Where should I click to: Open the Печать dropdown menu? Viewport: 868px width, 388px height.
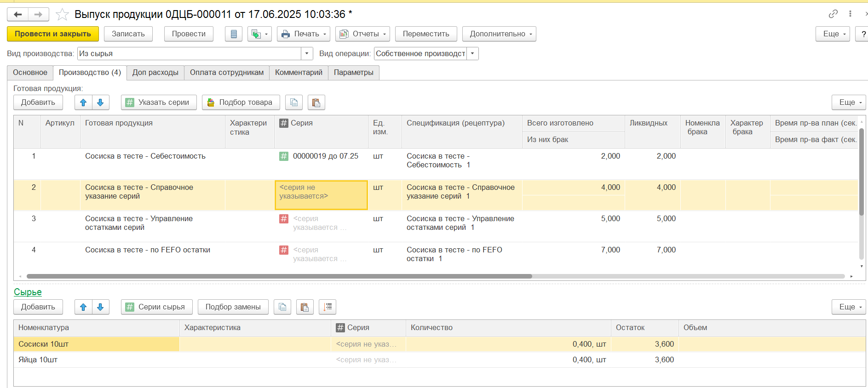pyautogui.click(x=304, y=34)
